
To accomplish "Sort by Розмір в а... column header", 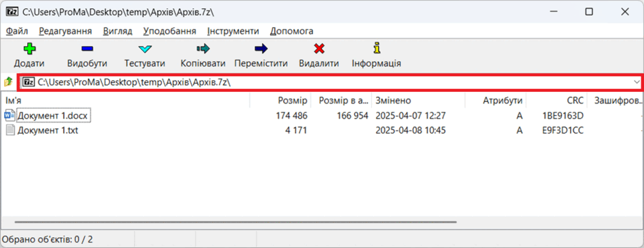I will tap(341, 101).
